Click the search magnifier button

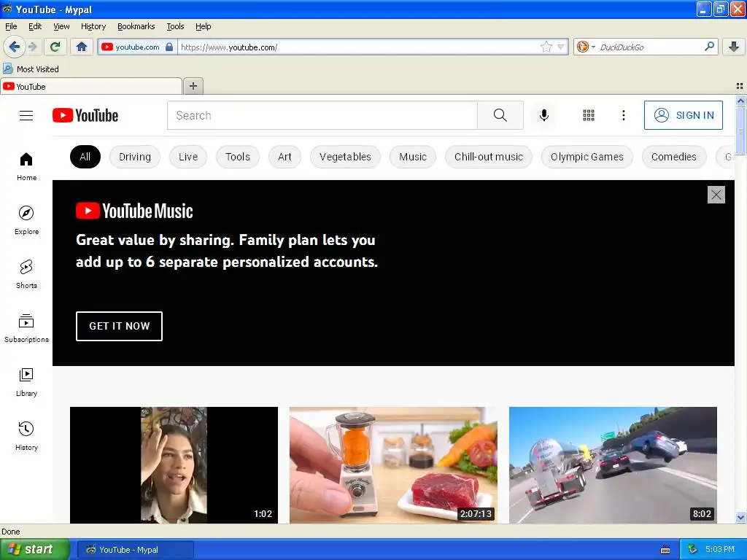click(x=500, y=115)
